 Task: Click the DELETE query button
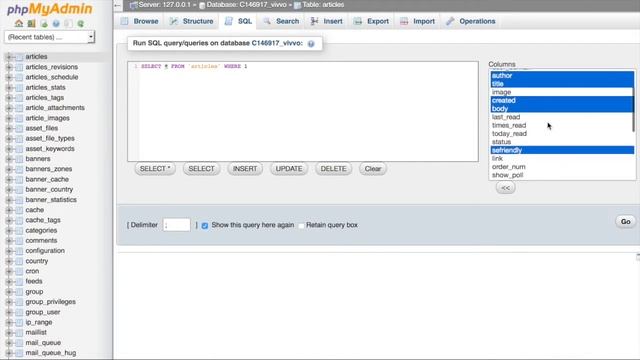333,169
